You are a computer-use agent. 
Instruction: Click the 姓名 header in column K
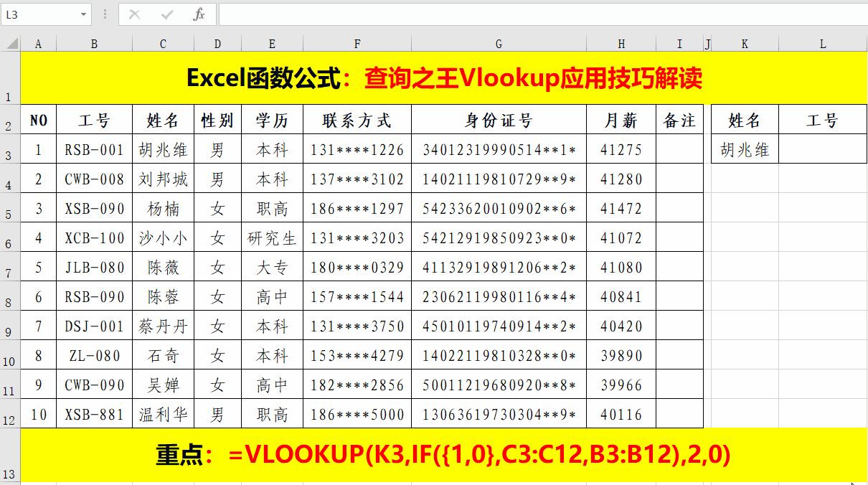pos(745,120)
